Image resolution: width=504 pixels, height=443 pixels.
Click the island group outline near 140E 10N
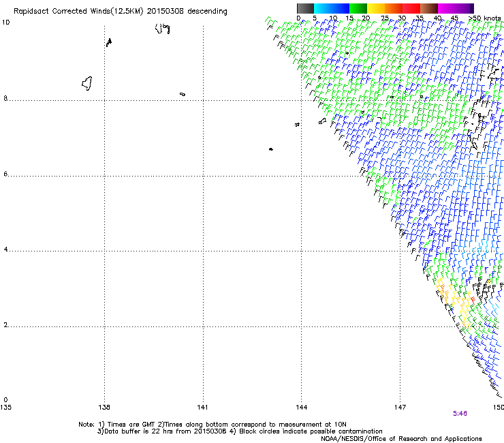[163, 29]
